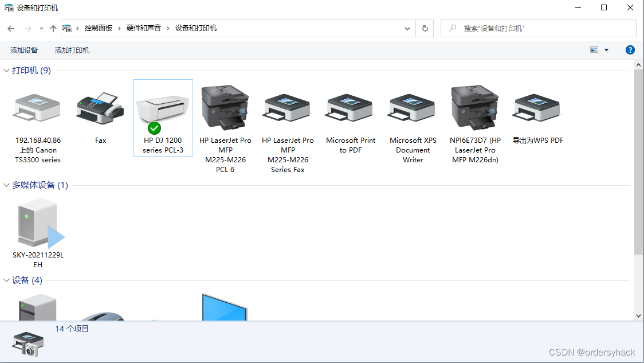The height and width of the screenshot is (363, 644).
Task: Expand the chevron after 硬件和声音
Action: [x=168, y=28]
